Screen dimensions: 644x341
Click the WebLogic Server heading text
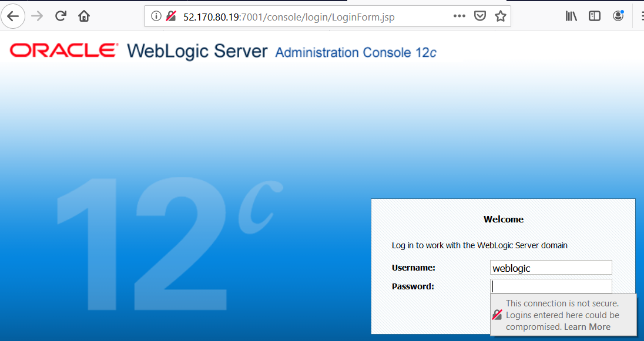(x=197, y=51)
